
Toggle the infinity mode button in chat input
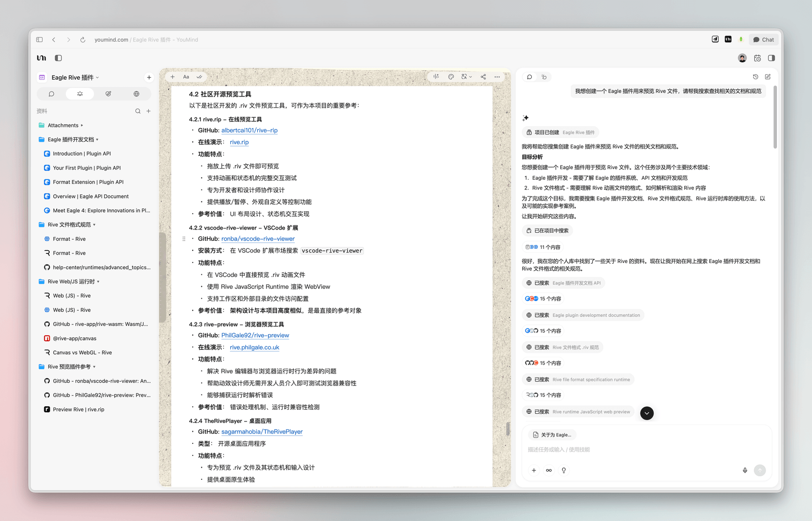(x=549, y=470)
